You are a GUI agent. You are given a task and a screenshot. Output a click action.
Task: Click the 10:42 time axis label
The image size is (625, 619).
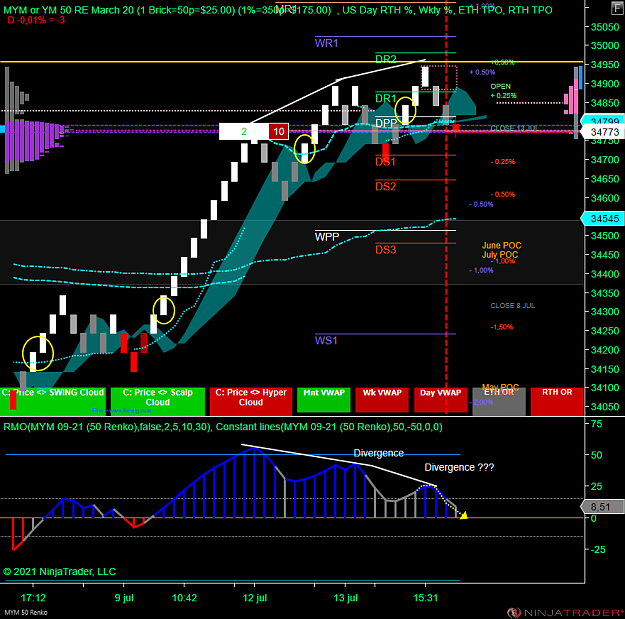[184, 598]
